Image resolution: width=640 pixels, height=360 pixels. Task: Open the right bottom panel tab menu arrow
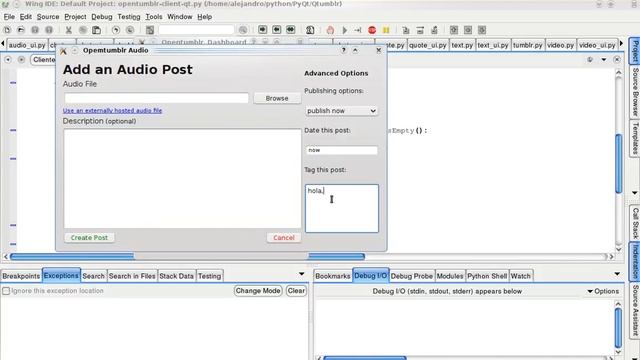617,274
